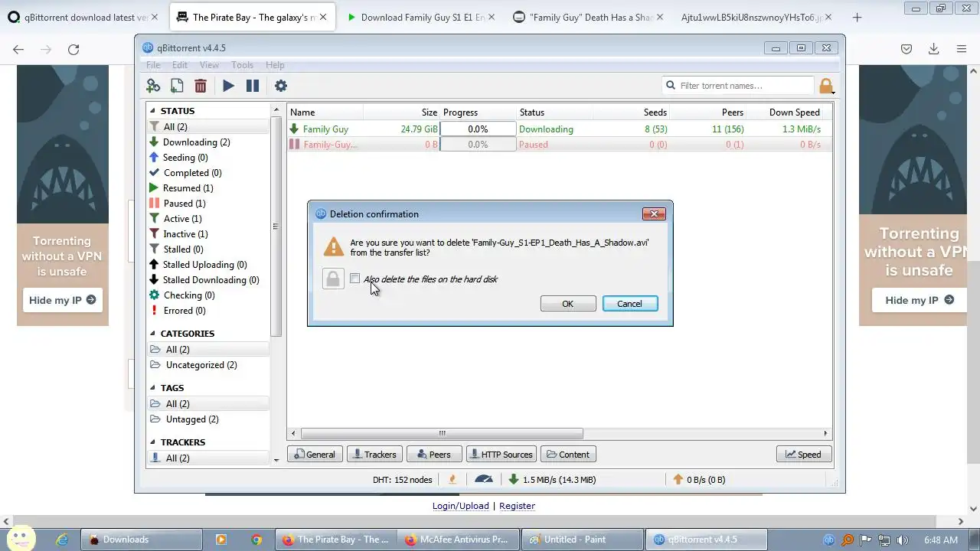Collapse the STATUS section
This screenshot has height=551, width=980.
[x=152, y=111]
